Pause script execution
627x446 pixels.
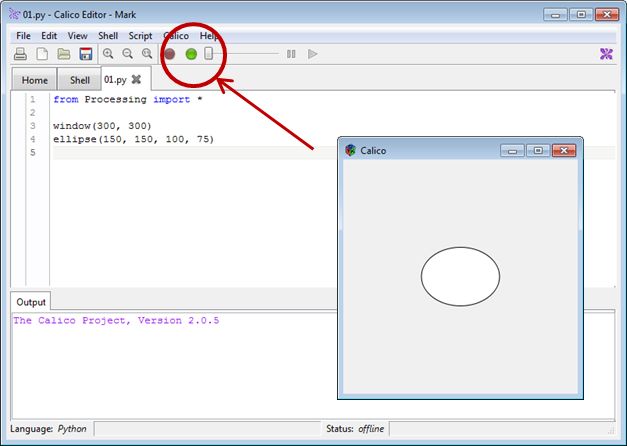click(x=291, y=54)
